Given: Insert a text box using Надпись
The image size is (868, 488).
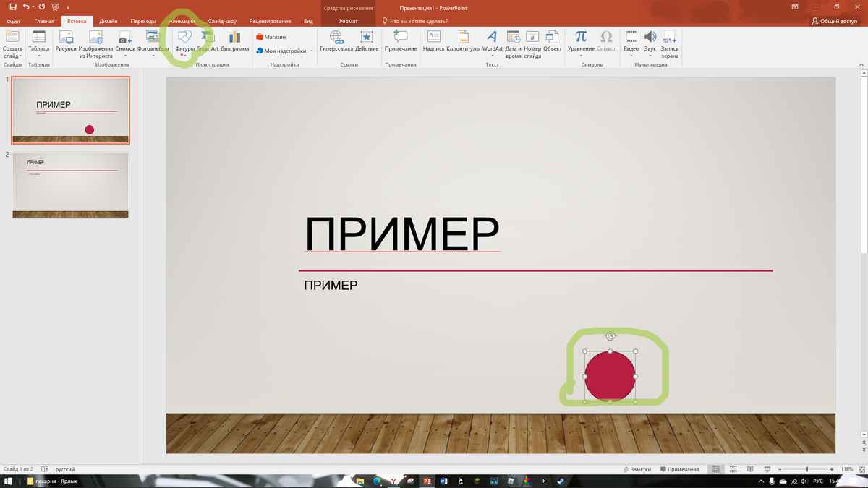Looking at the screenshot, I should [x=433, y=43].
